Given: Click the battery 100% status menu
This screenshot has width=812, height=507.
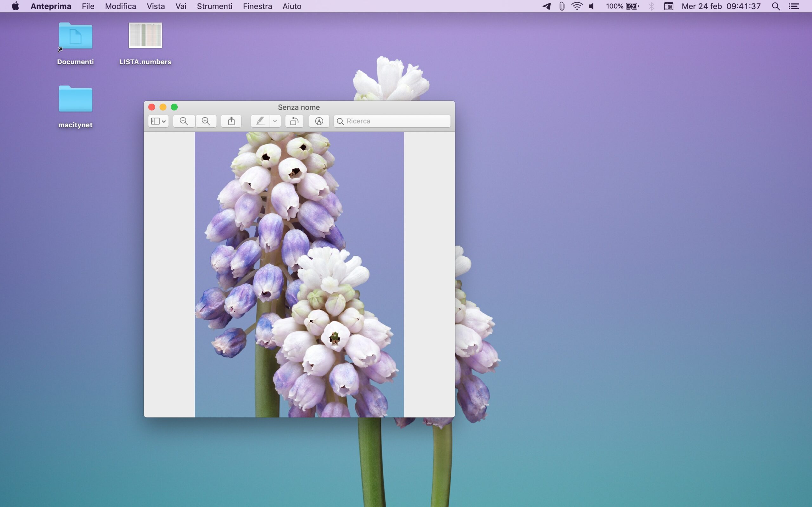Looking at the screenshot, I should coord(622,6).
